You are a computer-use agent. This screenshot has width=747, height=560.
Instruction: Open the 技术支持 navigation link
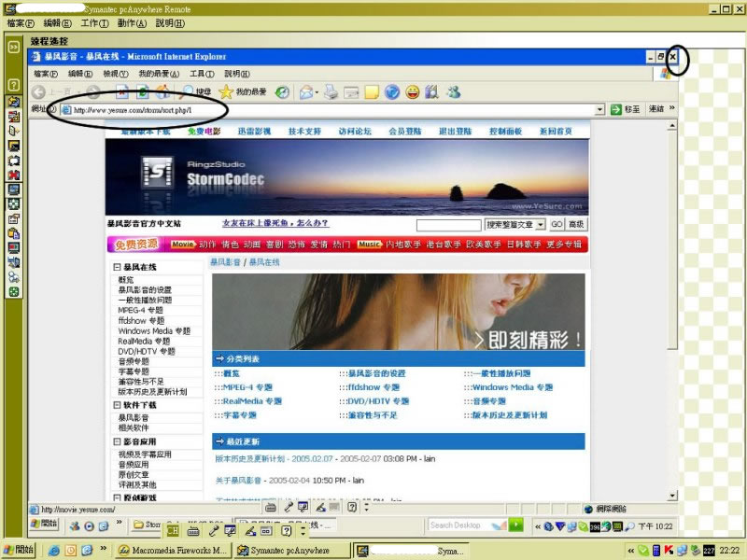point(304,132)
